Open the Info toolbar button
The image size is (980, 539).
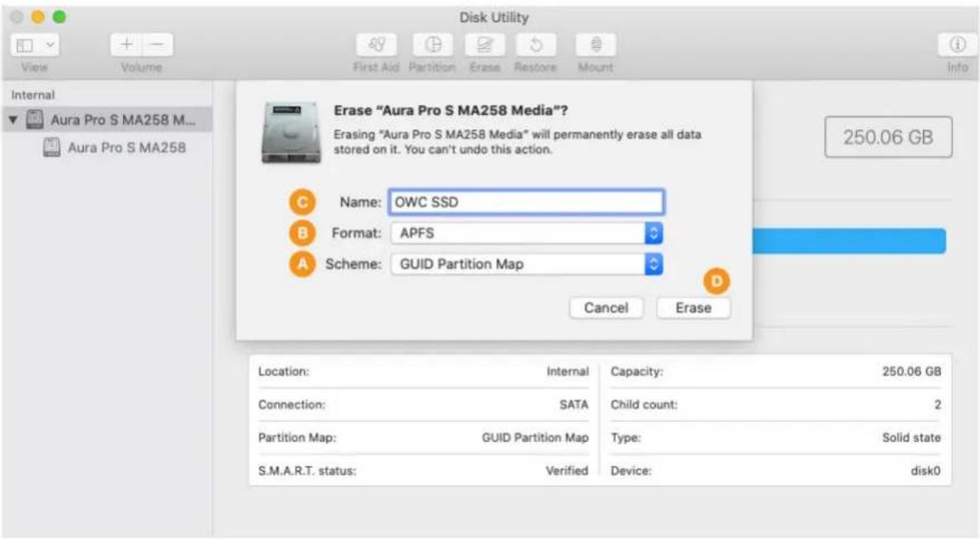957,45
